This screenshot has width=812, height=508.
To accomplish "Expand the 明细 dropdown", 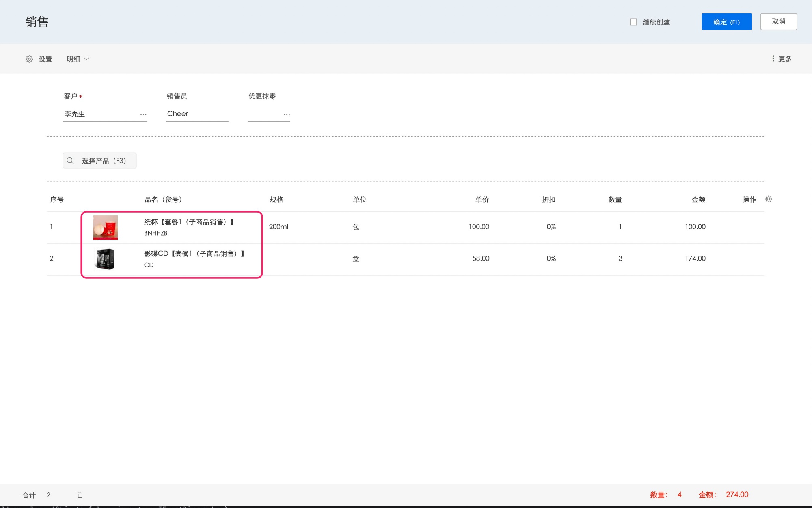I will (78, 59).
